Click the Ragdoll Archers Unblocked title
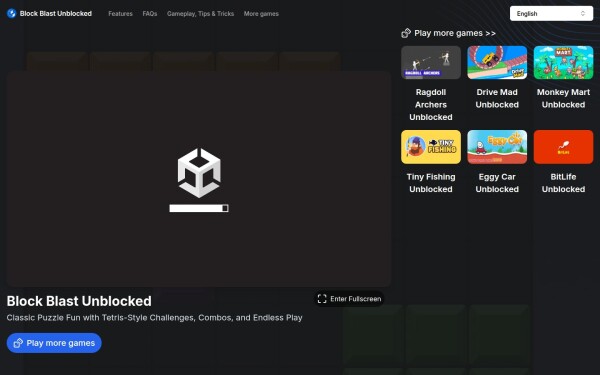 (431, 104)
